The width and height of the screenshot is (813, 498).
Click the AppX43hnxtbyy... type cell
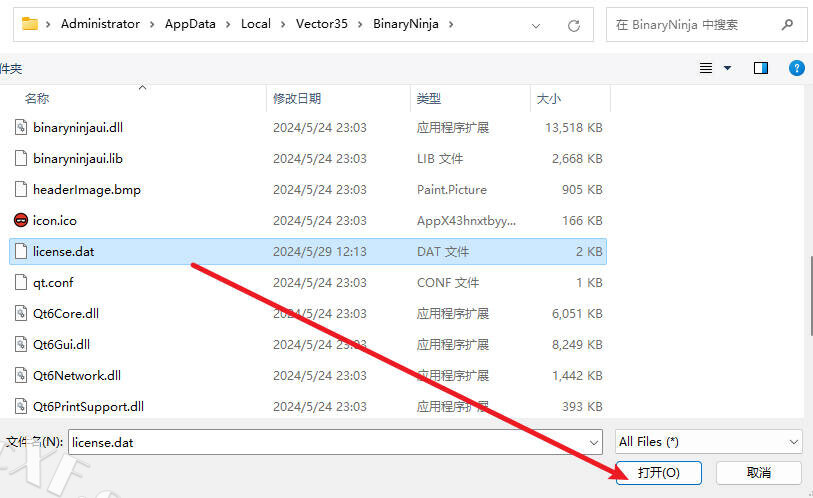click(x=466, y=220)
